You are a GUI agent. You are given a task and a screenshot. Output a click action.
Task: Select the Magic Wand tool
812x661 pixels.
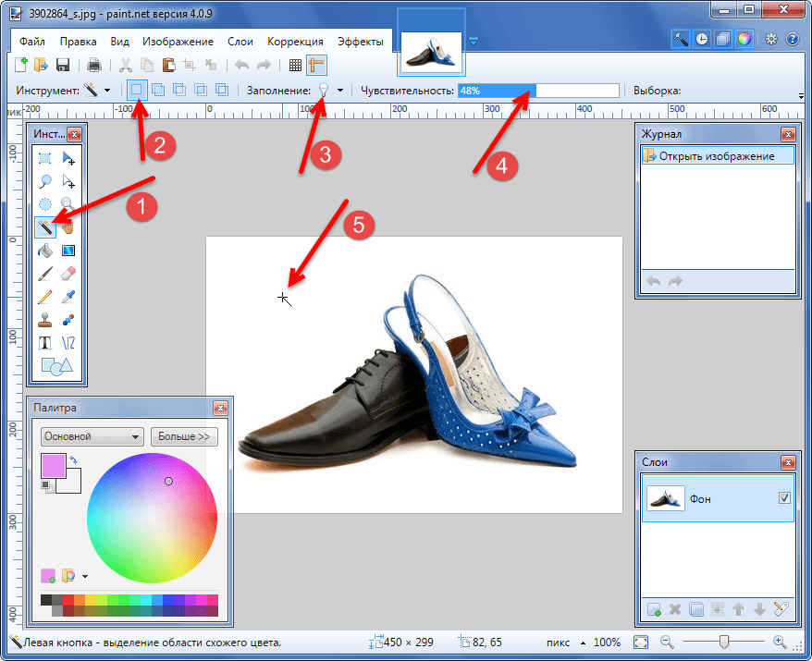[45, 226]
